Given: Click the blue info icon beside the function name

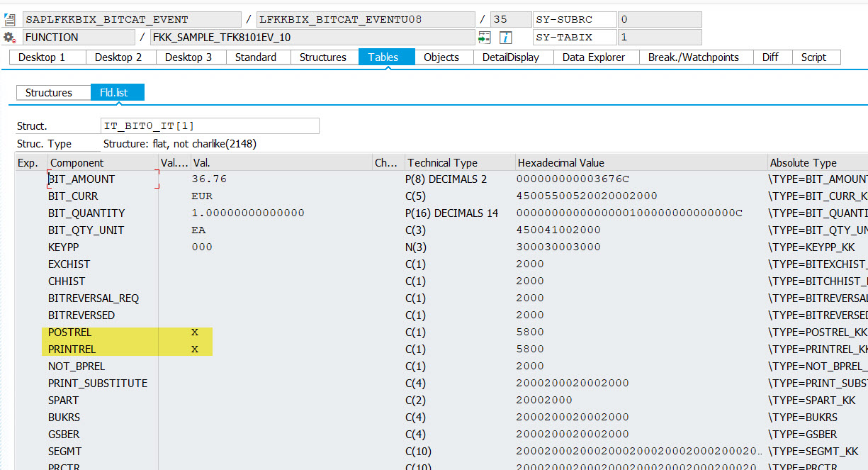Looking at the screenshot, I should pyautogui.click(x=504, y=37).
